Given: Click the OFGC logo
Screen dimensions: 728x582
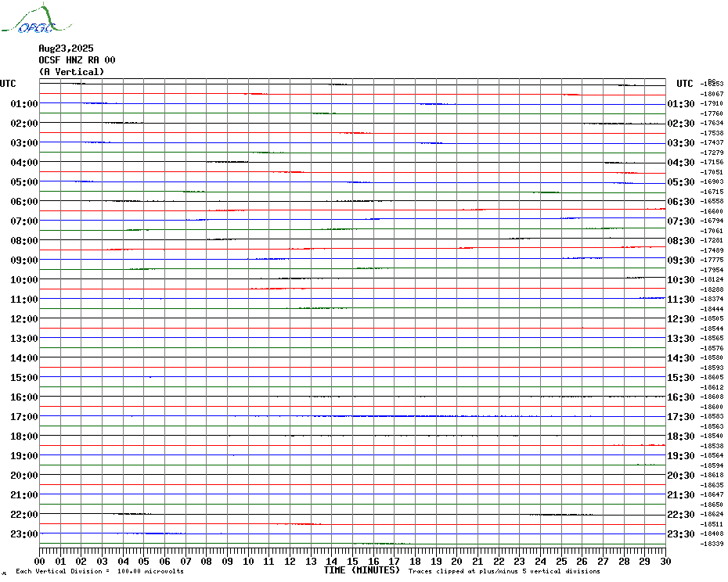Looking at the screenshot, I should [x=37, y=19].
